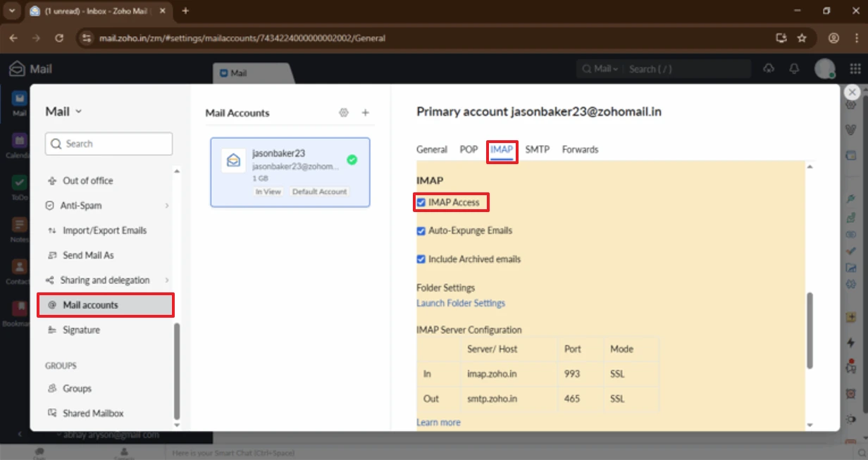The height and width of the screenshot is (460, 868).
Task: Select the background Mail tab
Action: tap(254, 73)
